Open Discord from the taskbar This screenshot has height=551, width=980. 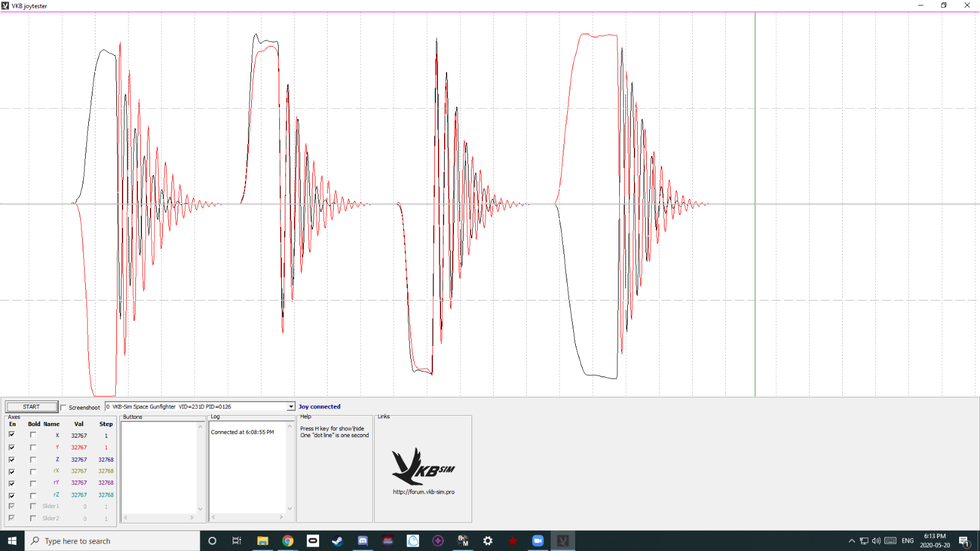click(363, 541)
